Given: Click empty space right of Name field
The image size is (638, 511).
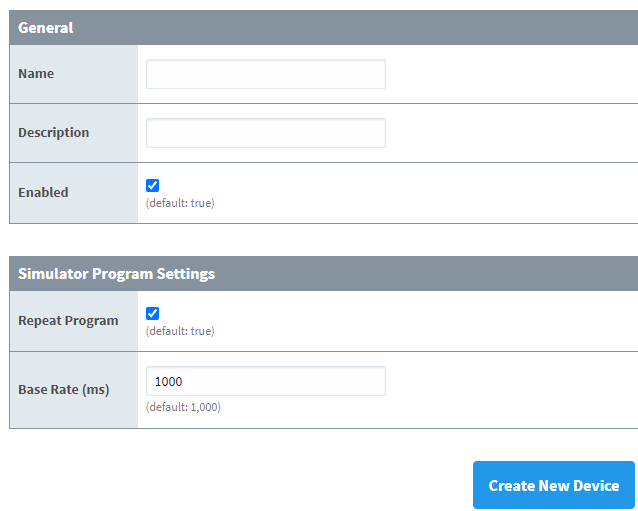Looking at the screenshot, I should pos(510,74).
